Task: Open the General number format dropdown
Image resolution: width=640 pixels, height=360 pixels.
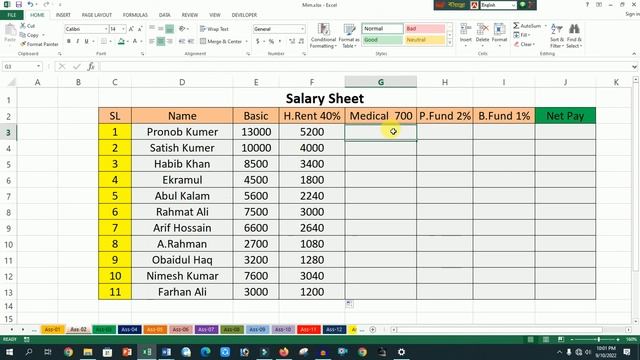Action: [302, 29]
